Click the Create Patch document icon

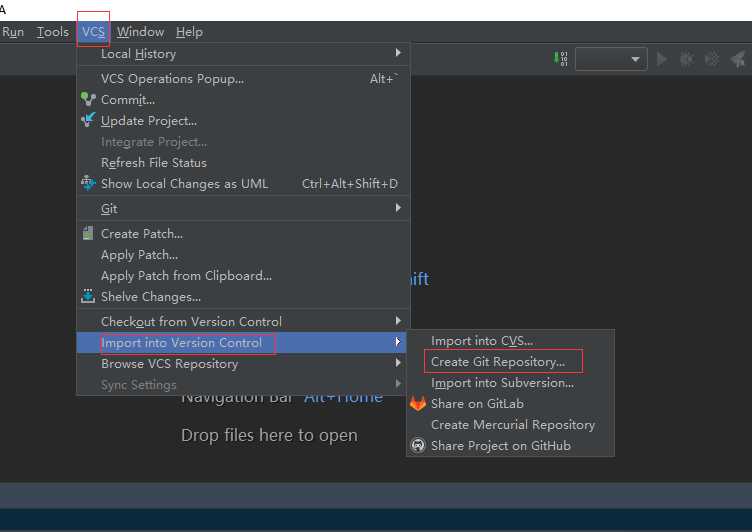point(88,233)
